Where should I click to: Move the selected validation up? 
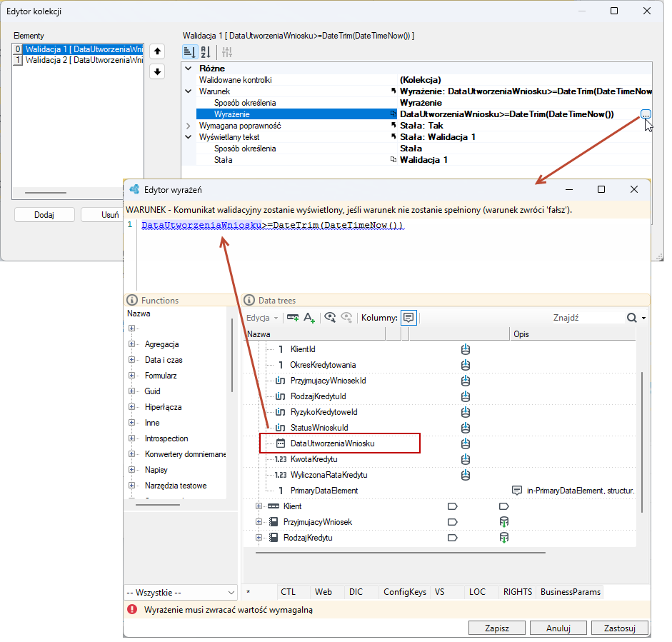[x=157, y=51]
